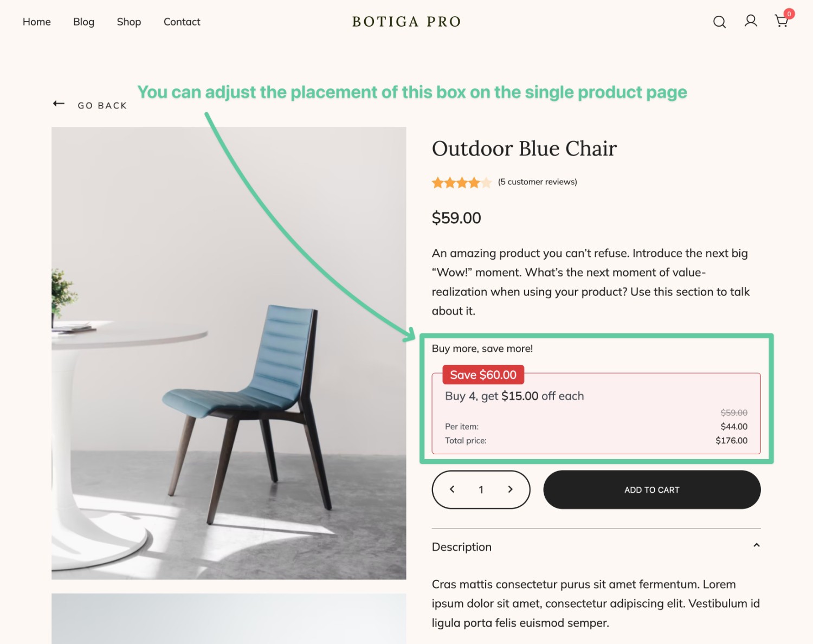
Task: Click the Add to Cart button
Action: point(652,490)
